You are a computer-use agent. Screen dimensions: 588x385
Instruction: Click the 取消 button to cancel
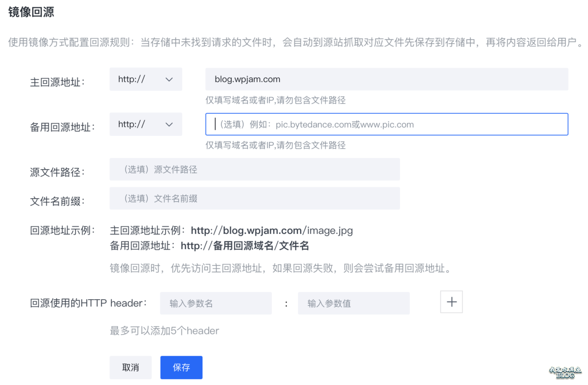click(x=130, y=367)
